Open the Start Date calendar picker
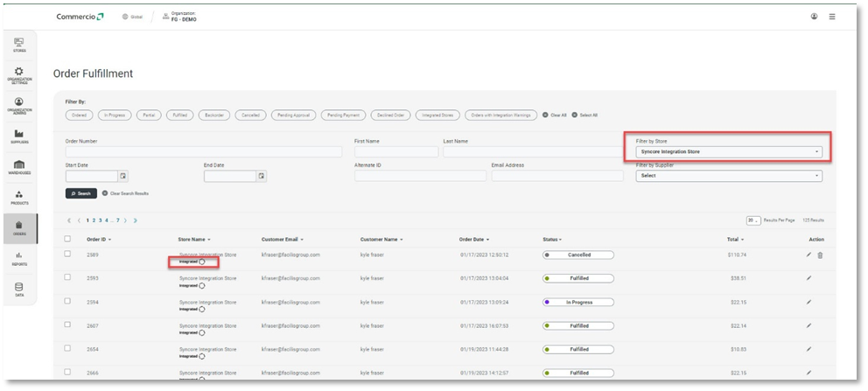This screenshot has height=391, width=868. [x=122, y=176]
